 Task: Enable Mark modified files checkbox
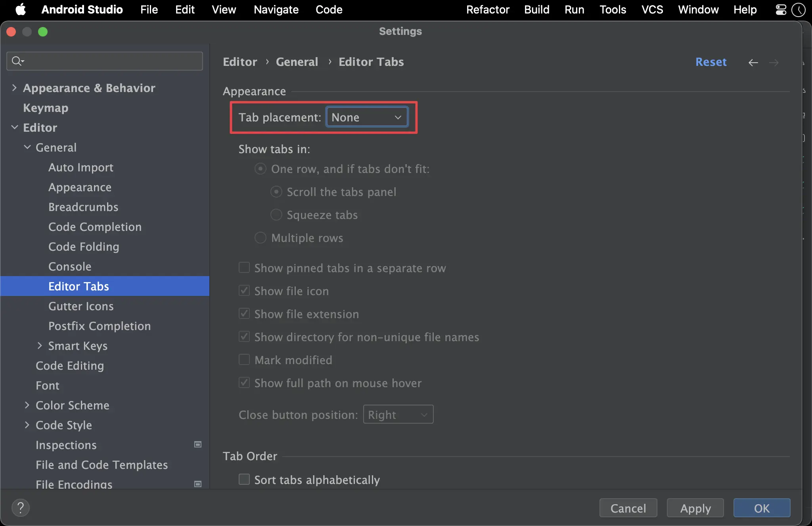coord(243,359)
